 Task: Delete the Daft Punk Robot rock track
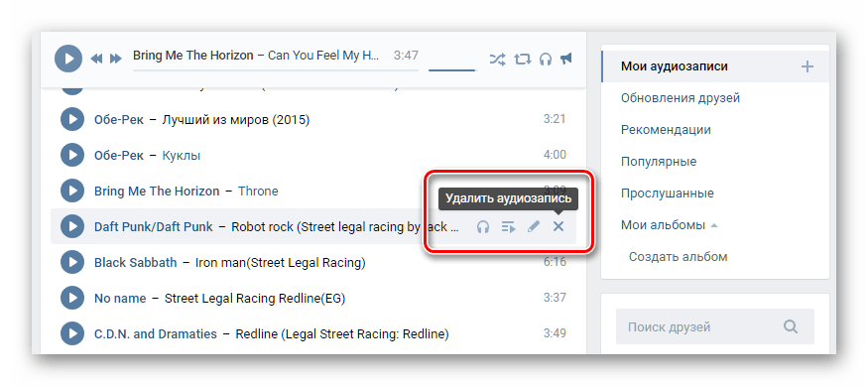tap(558, 226)
